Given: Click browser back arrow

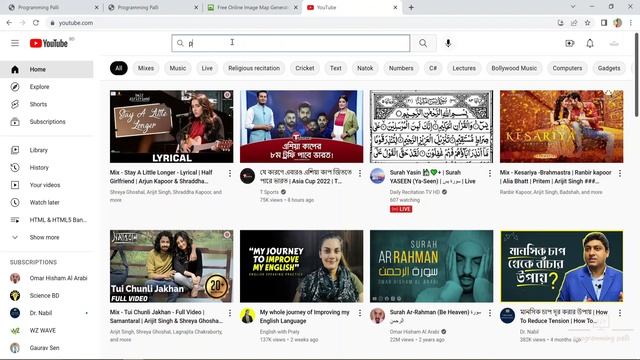Looking at the screenshot, I should (x=9, y=23).
